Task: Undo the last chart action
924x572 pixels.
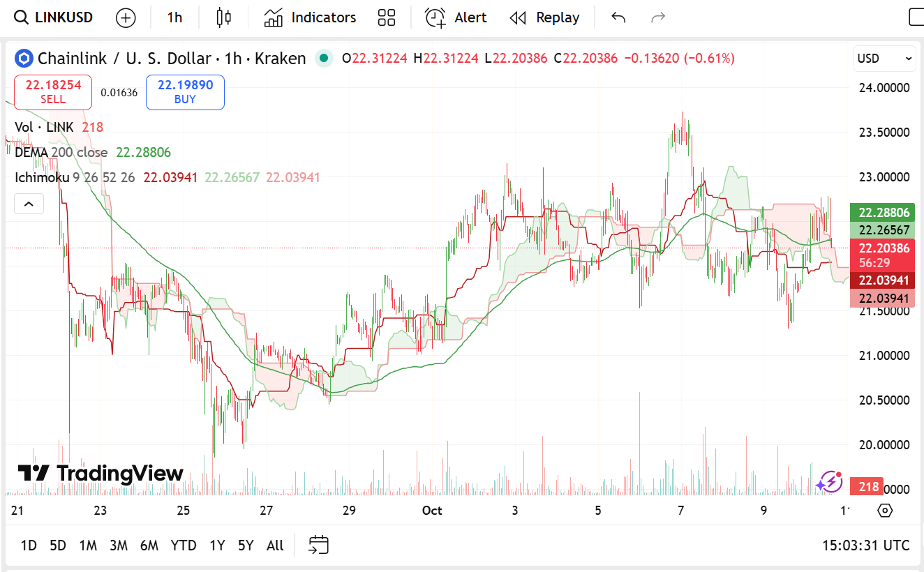Action: click(x=618, y=17)
